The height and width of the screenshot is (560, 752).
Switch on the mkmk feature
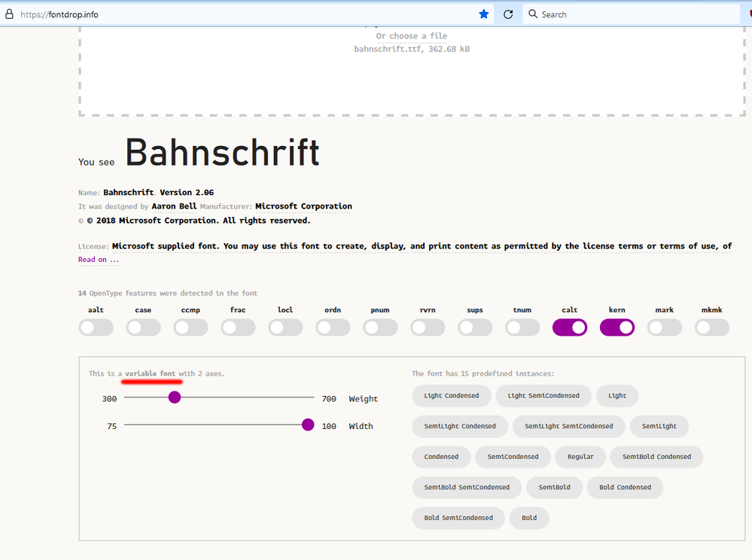click(712, 327)
